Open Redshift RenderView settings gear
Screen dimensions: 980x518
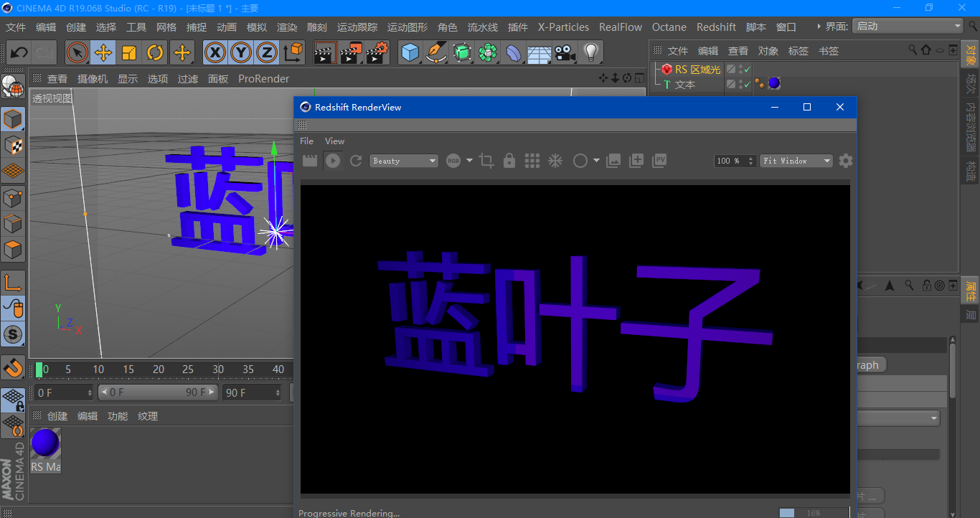pyautogui.click(x=846, y=161)
